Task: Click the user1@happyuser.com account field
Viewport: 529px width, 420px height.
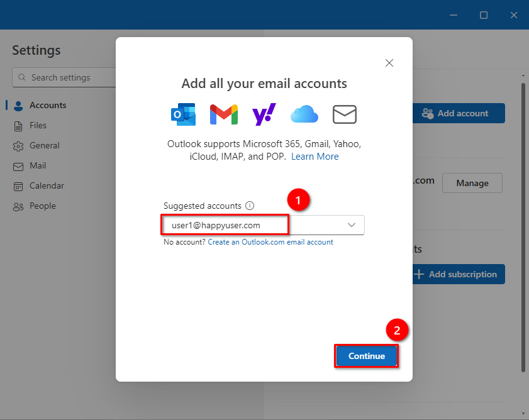Action: [264, 225]
